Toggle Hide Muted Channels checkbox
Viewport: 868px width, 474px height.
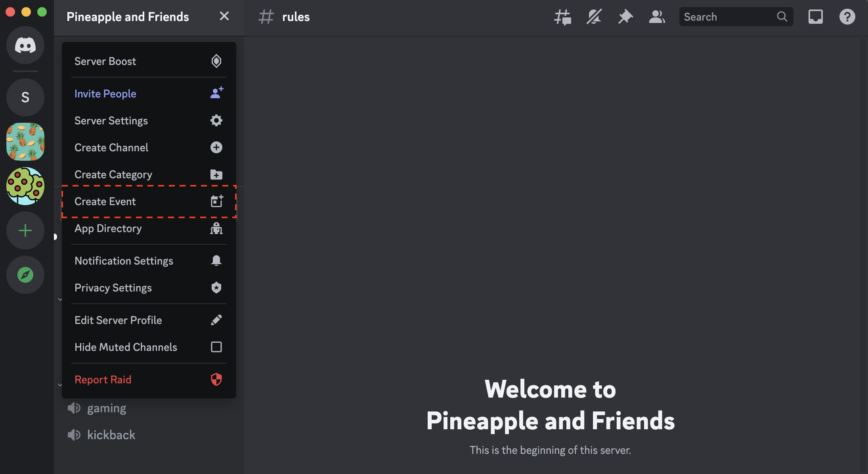click(216, 347)
